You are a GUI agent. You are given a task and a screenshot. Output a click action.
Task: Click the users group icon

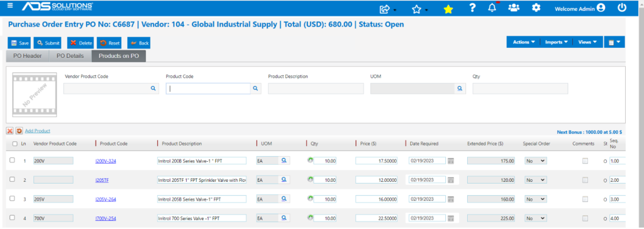(514, 8)
